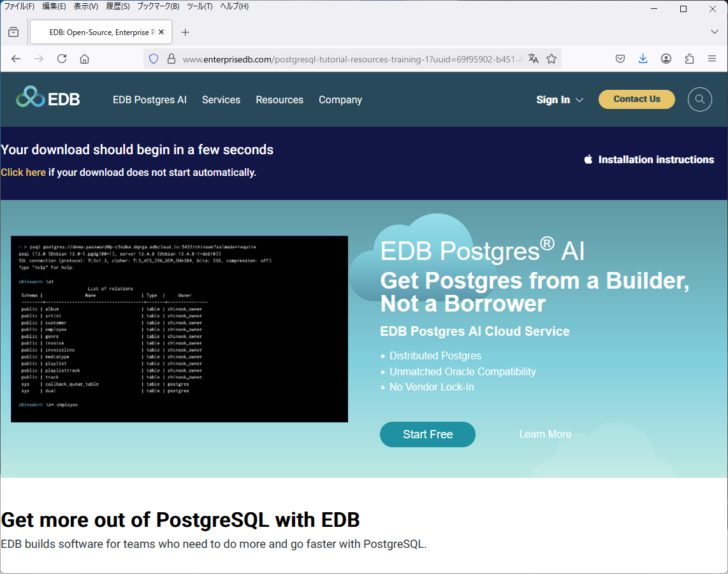Select the EDB Open-Source tab
Screen dimensions: 728x574
coord(101,32)
